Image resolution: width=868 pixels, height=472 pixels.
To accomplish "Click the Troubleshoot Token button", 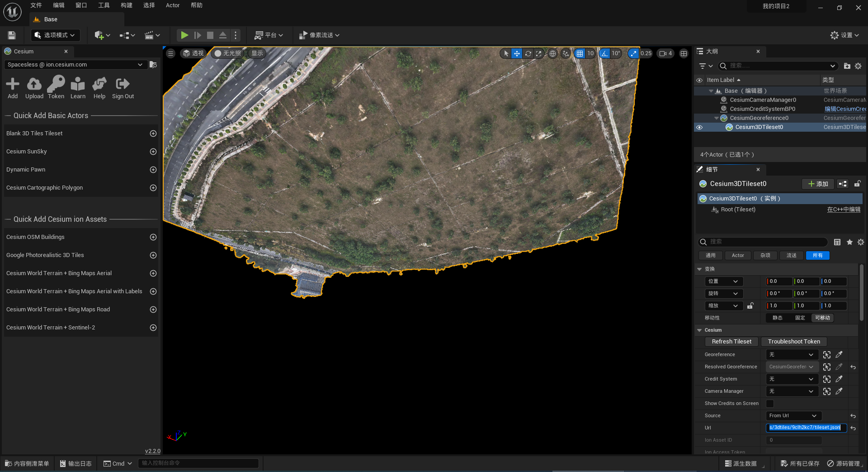I will [x=794, y=342].
